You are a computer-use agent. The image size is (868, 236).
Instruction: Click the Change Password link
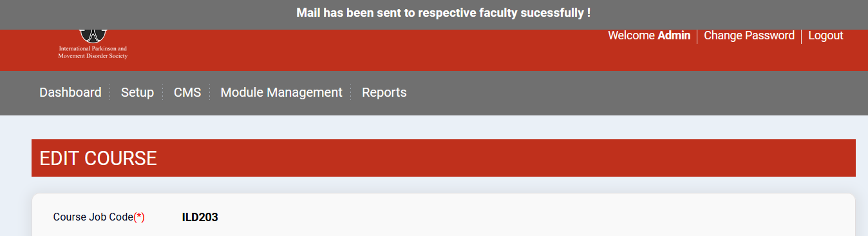749,35
